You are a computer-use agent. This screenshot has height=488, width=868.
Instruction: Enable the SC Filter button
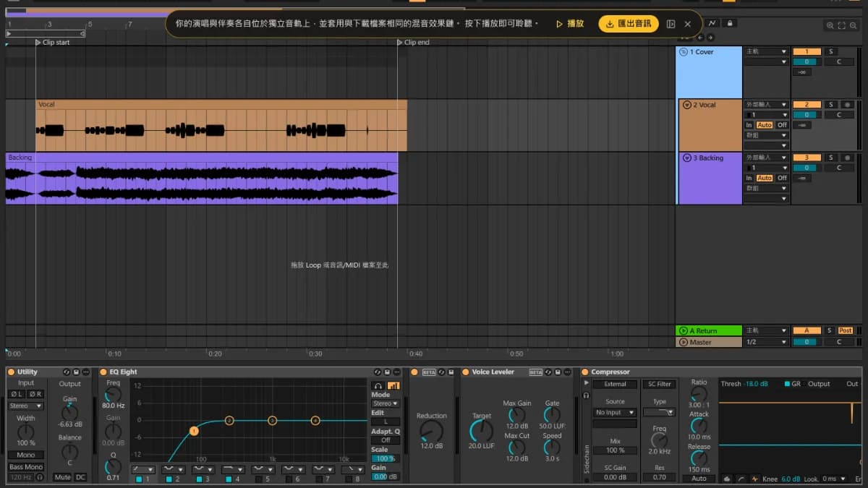click(659, 384)
